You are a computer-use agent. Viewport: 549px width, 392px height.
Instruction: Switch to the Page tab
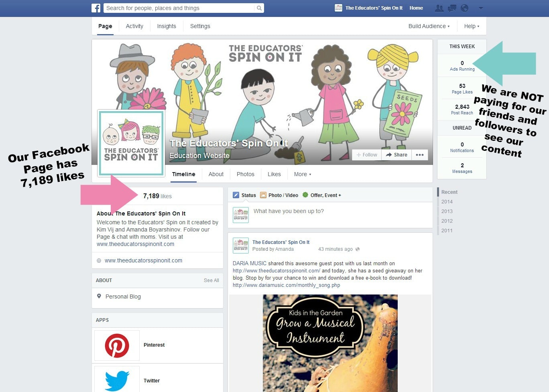click(105, 26)
